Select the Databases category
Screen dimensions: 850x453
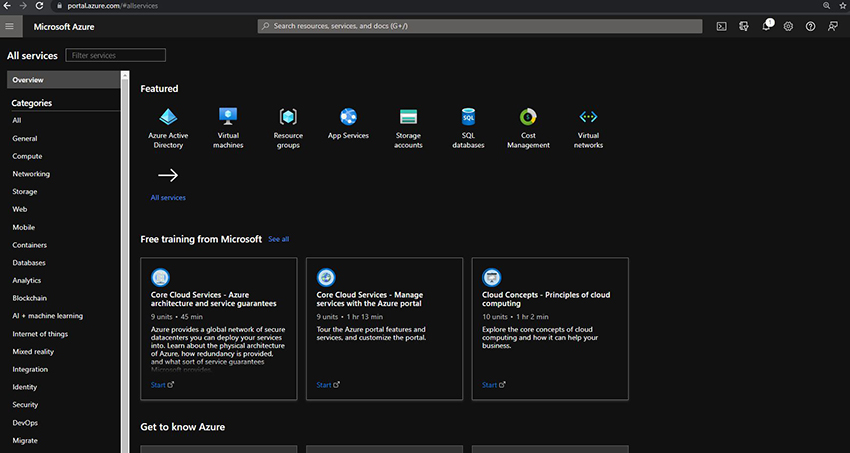(x=29, y=263)
